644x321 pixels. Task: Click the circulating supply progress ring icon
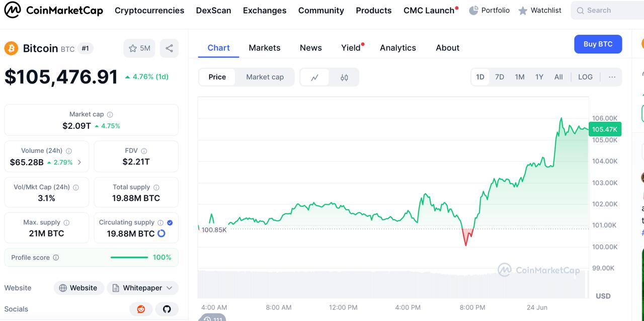pos(162,233)
